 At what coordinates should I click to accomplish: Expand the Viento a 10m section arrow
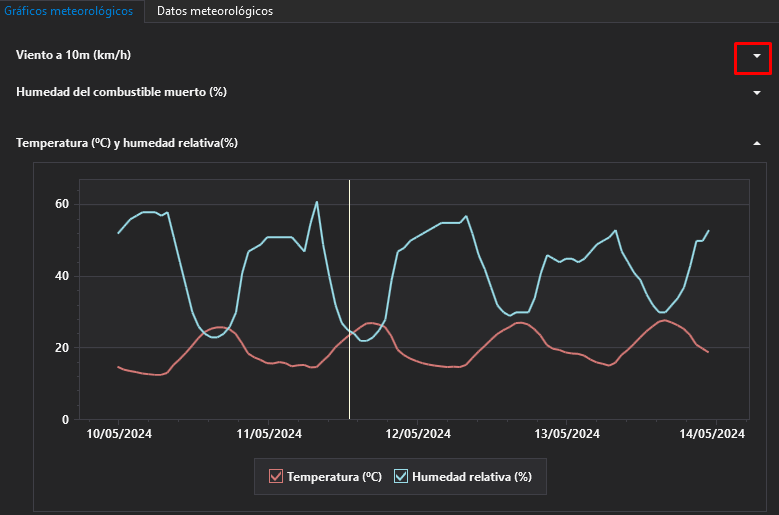tap(757, 57)
